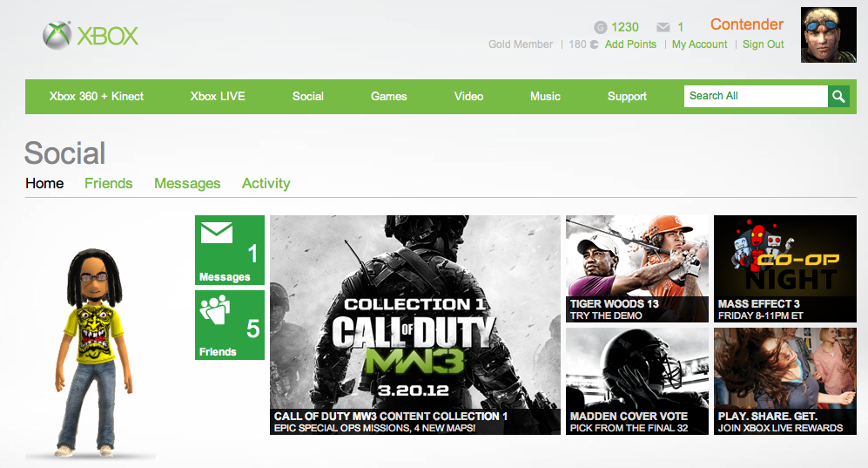The width and height of the screenshot is (868, 468).
Task: Click the Xbox logo
Action: [91, 36]
